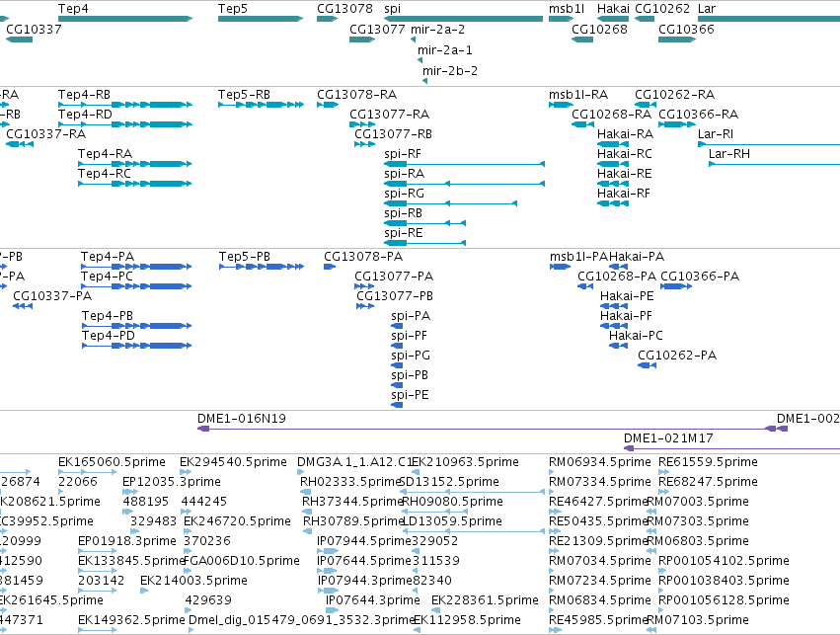Viewport: 840px width, 635px height.
Task: Select the spi-PA protein label
Action: pos(411,317)
